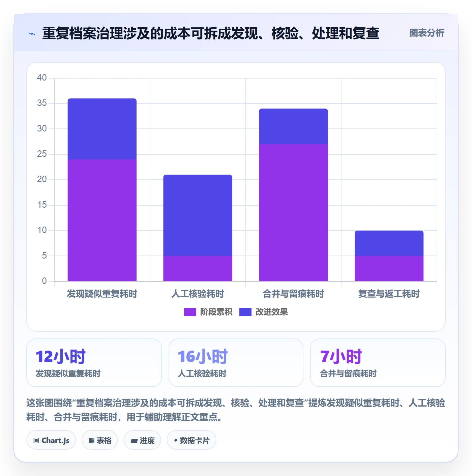The width and height of the screenshot is (472, 476).
Task: Click the y-axis value 40
Action: 42,78
